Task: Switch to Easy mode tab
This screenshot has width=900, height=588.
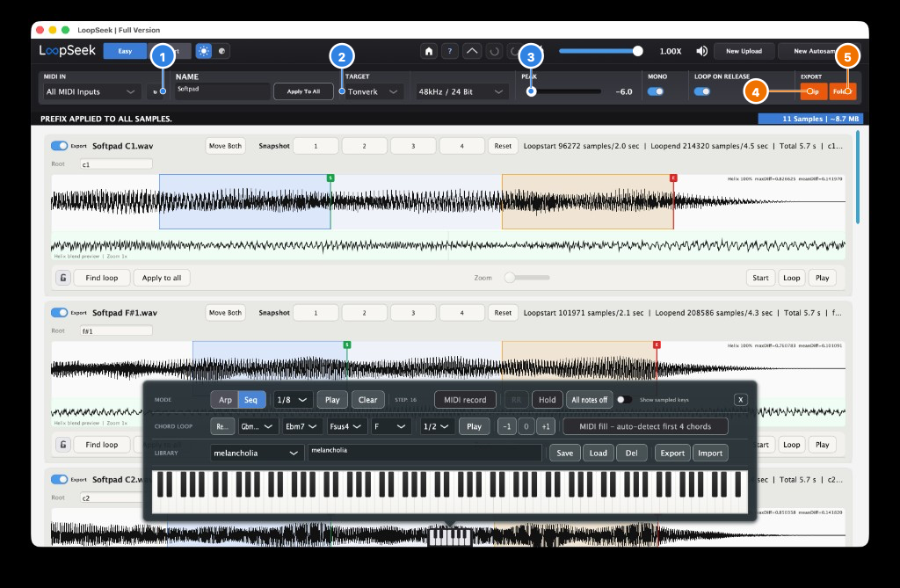Action: [125, 51]
